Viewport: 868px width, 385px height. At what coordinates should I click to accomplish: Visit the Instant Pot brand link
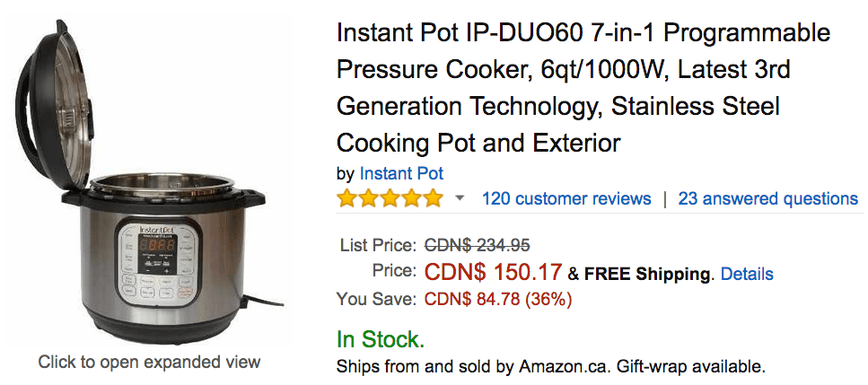[401, 173]
